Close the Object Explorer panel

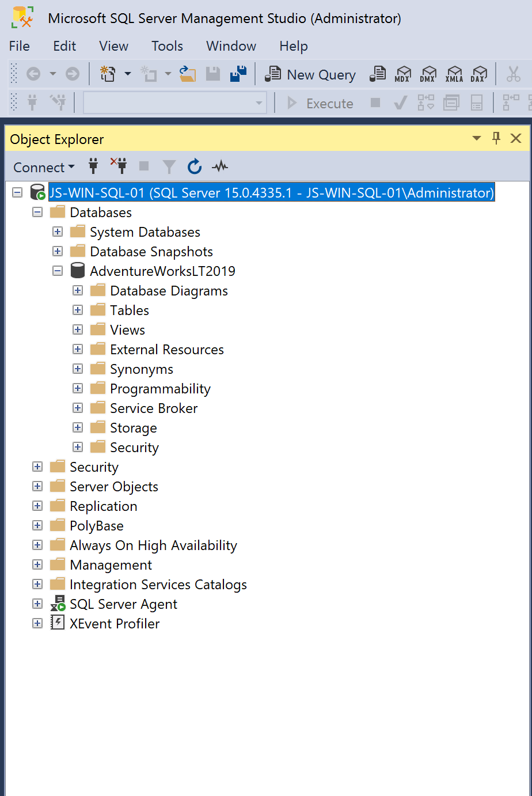pos(516,138)
